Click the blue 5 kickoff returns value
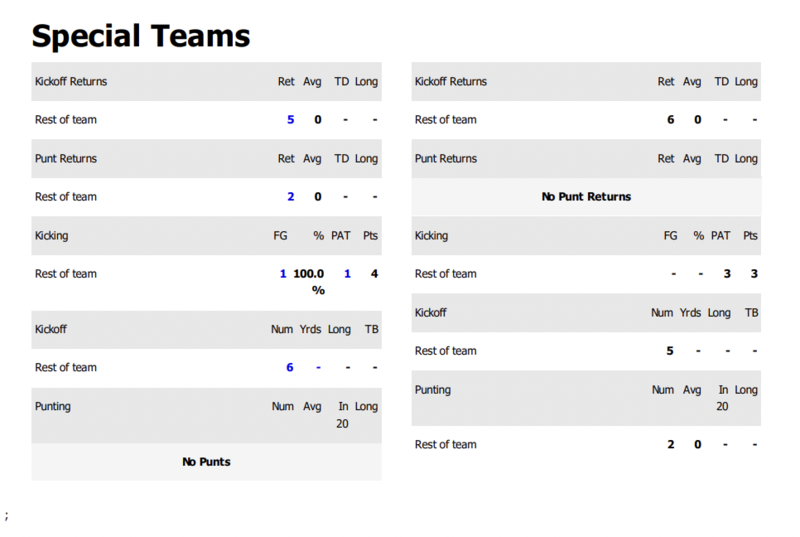The height and width of the screenshot is (537, 800). tap(291, 120)
